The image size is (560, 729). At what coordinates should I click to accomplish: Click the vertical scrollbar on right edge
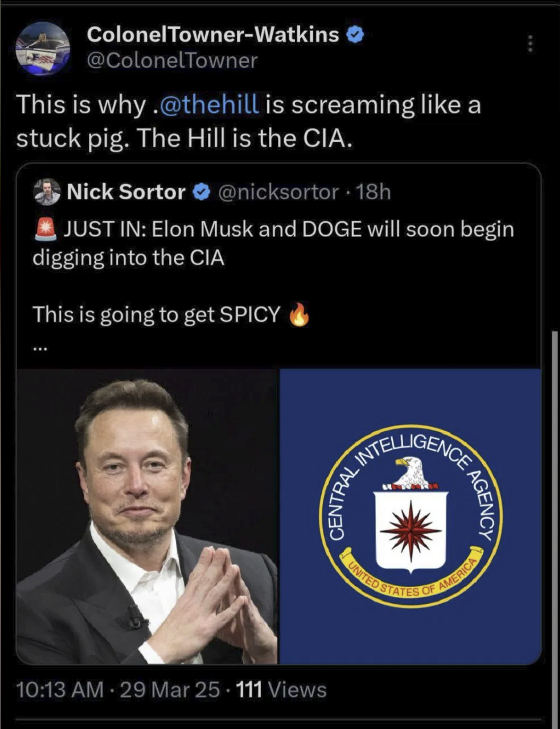point(555,522)
